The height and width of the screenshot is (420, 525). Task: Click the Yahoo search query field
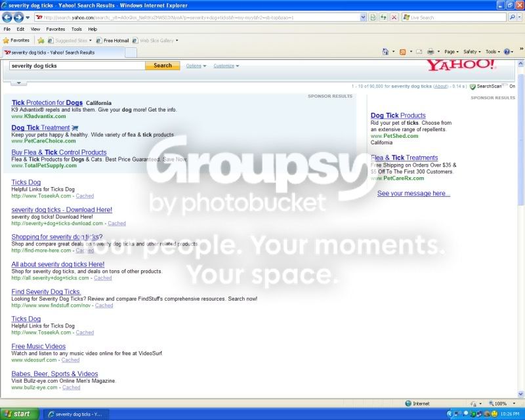[x=77, y=66]
